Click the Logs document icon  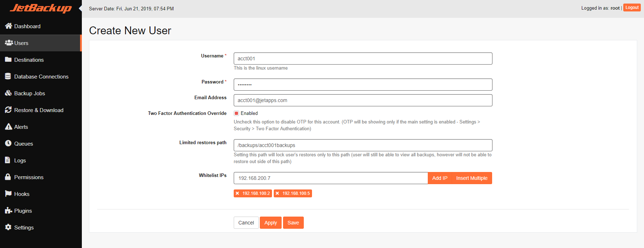pos(8,160)
